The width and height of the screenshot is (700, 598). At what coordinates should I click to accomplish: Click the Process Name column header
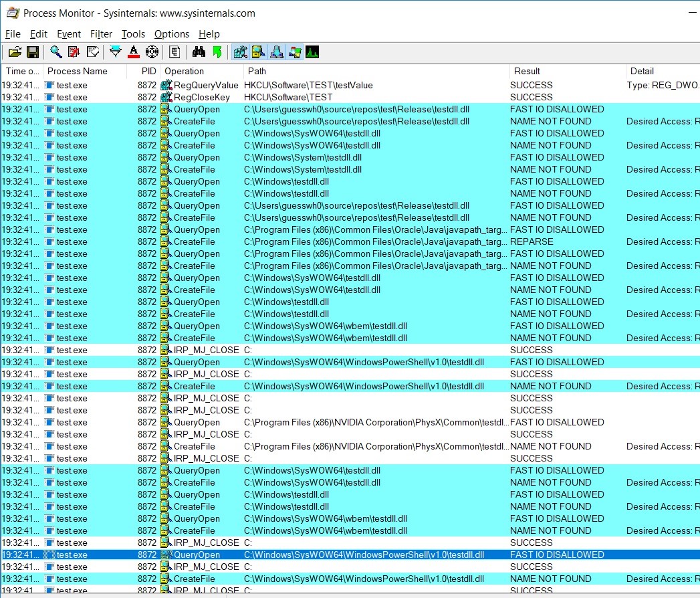pyautogui.click(x=77, y=71)
